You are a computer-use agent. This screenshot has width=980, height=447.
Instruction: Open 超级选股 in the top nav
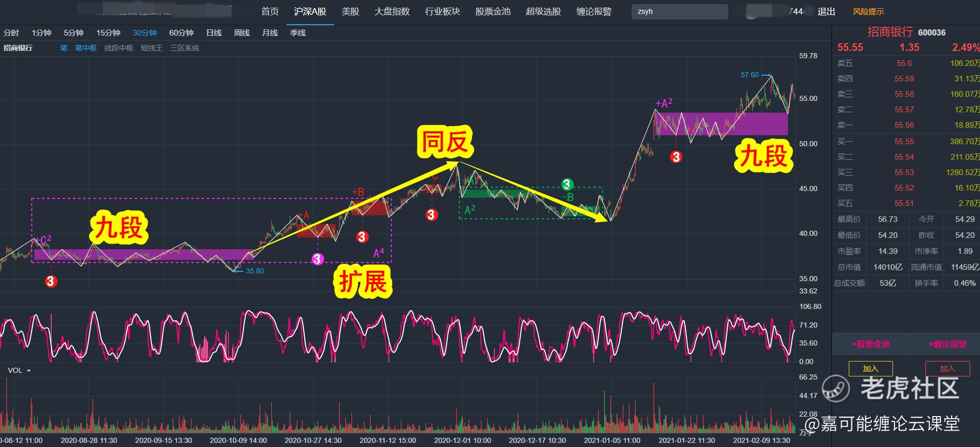pos(543,11)
